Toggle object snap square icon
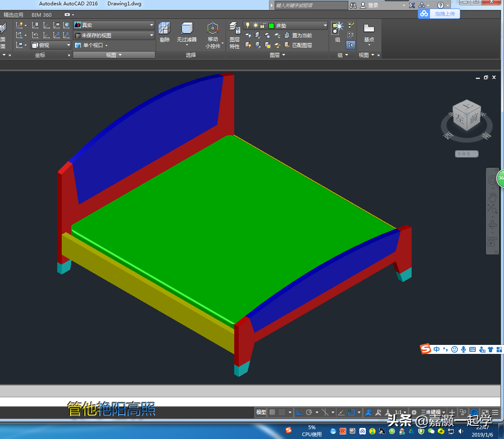This screenshot has width=504, height=439. click(x=351, y=412)
